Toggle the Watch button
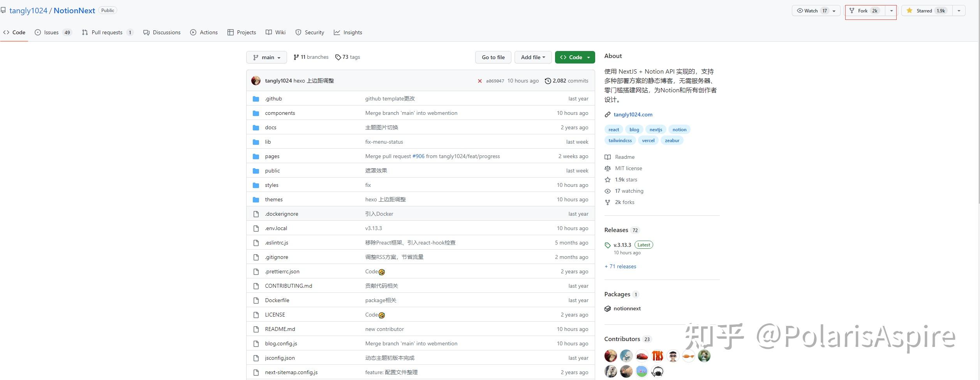 816,11
